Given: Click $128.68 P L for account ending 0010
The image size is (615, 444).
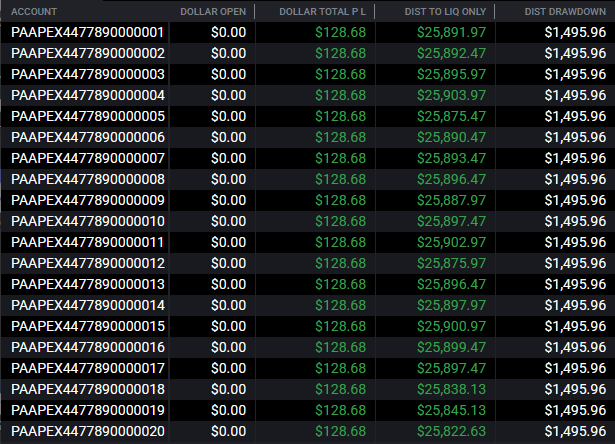Looking at the screenshot, I should click(x=340, y=221).
